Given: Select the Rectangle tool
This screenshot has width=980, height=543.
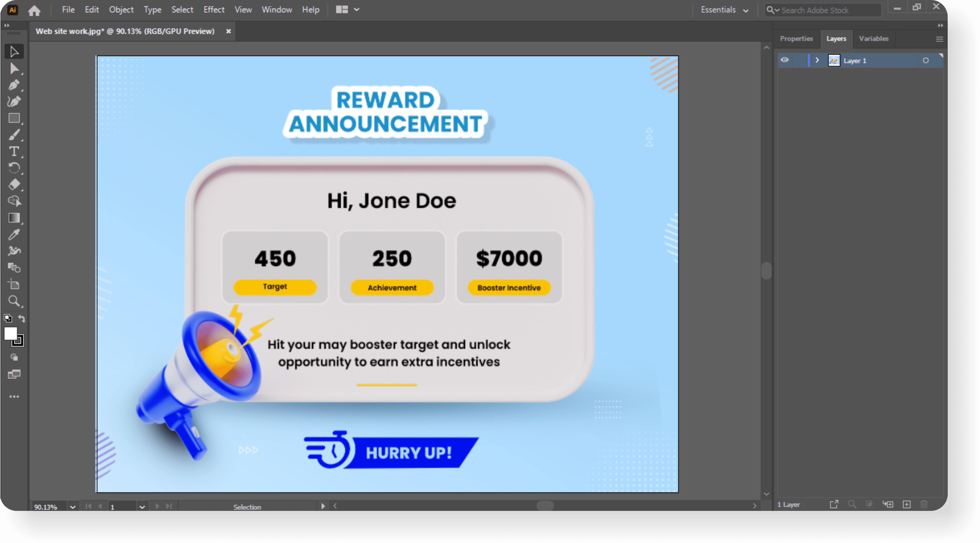Looking at the screenshot, I should point(14,118).
